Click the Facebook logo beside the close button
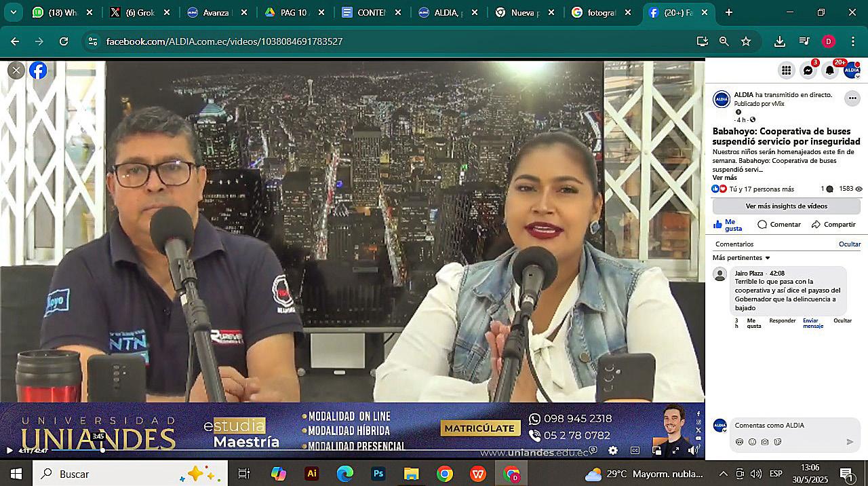 (39, 71)
